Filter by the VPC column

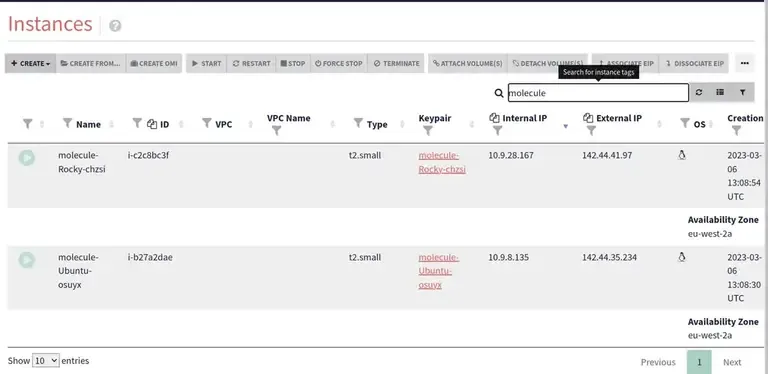tap(207, 123)
